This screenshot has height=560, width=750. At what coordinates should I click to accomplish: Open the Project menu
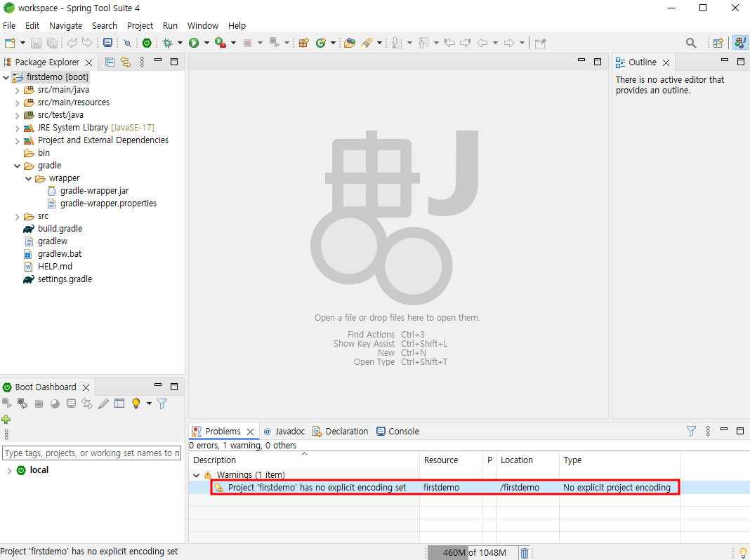pyautogui.click(x=140, y=26)
